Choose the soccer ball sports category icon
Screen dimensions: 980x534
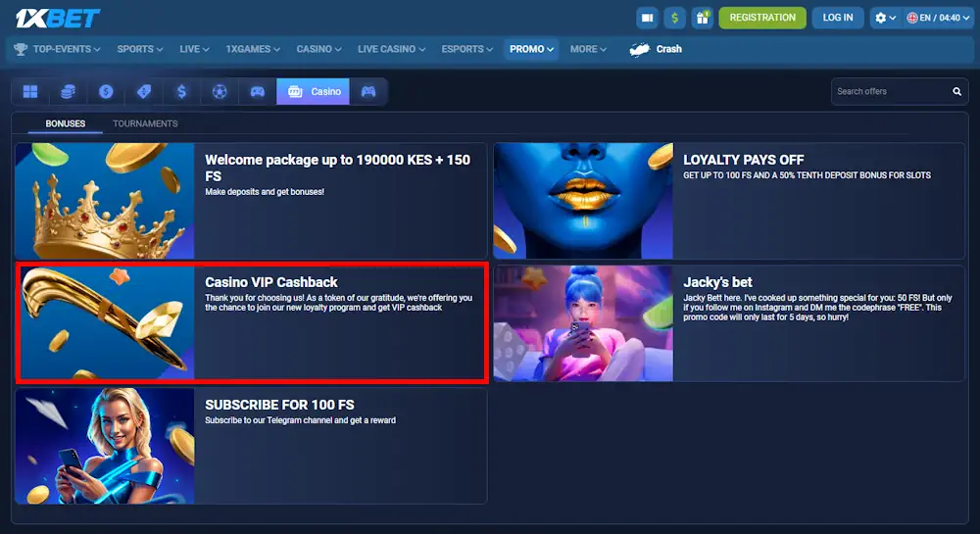click(x=220, y=91)
